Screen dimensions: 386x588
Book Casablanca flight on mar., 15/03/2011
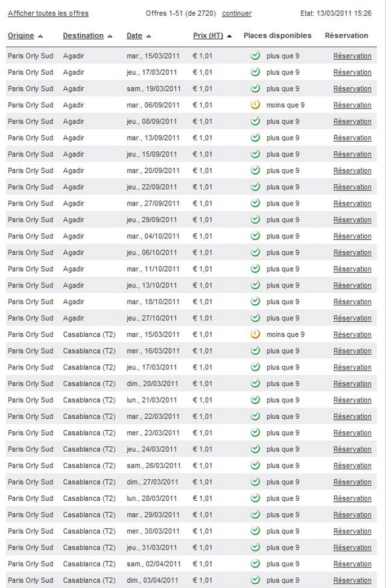point(352,334)
